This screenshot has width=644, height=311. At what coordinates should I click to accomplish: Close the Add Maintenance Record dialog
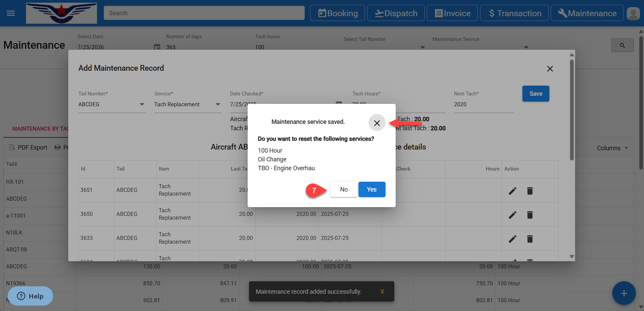[550, 69]
